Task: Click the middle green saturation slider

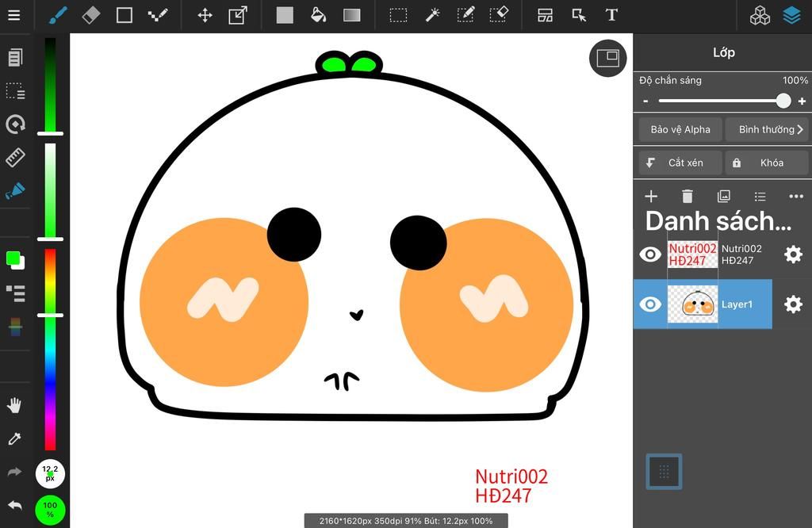Action: click(x=50, y=190)
